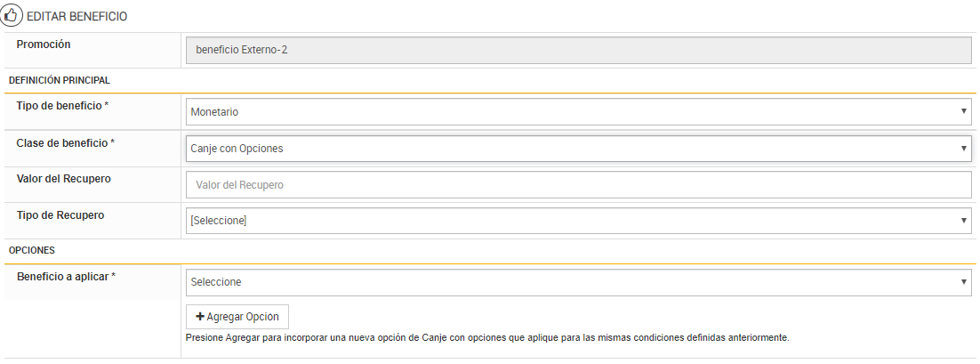Click the Promoción label
980x364 pixels.
point(44,44)
